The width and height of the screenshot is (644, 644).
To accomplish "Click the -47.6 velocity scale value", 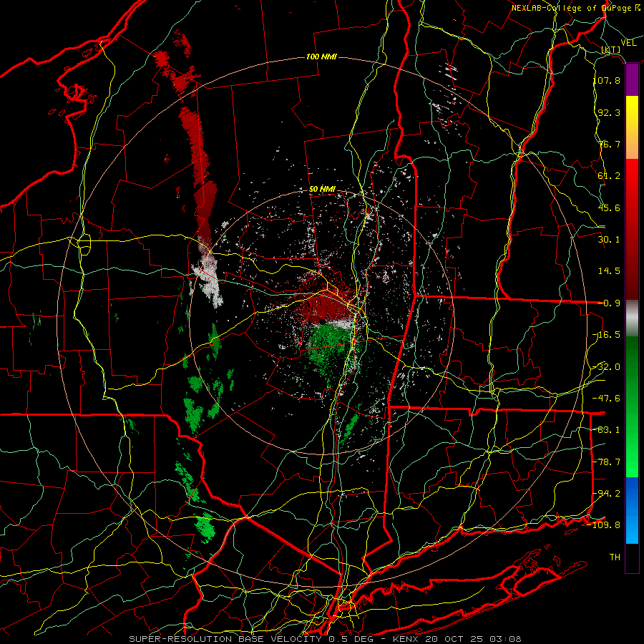I will tap(607, 399).
